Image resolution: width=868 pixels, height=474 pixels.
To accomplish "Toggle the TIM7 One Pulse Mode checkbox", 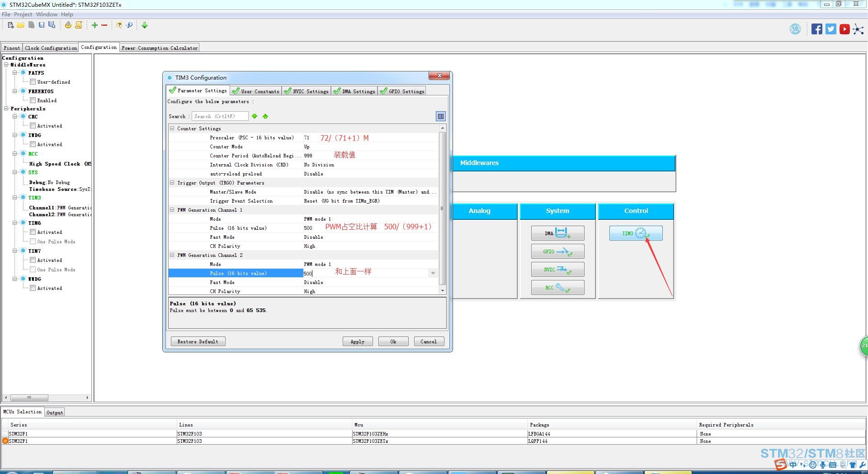I will (x=33, y=270).
